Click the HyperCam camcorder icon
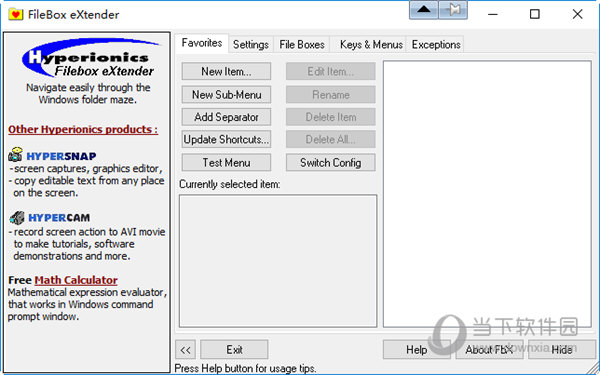 (x=17, y=217)
